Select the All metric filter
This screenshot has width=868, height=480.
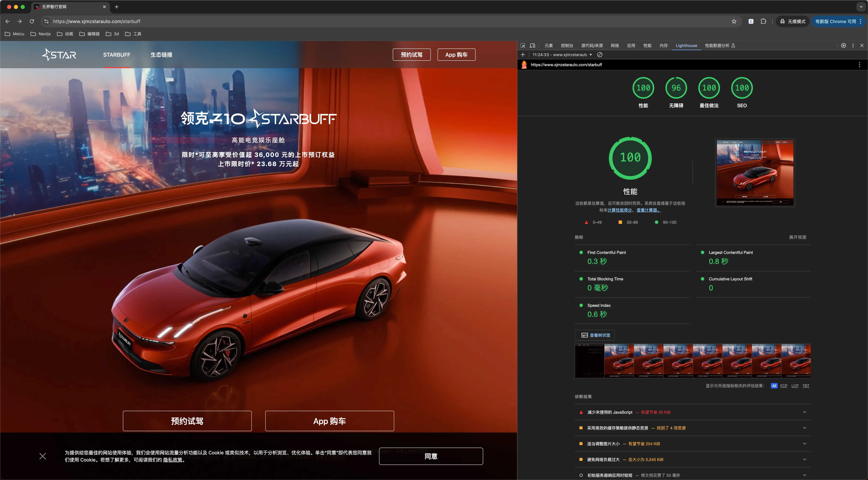pos(774,386)
